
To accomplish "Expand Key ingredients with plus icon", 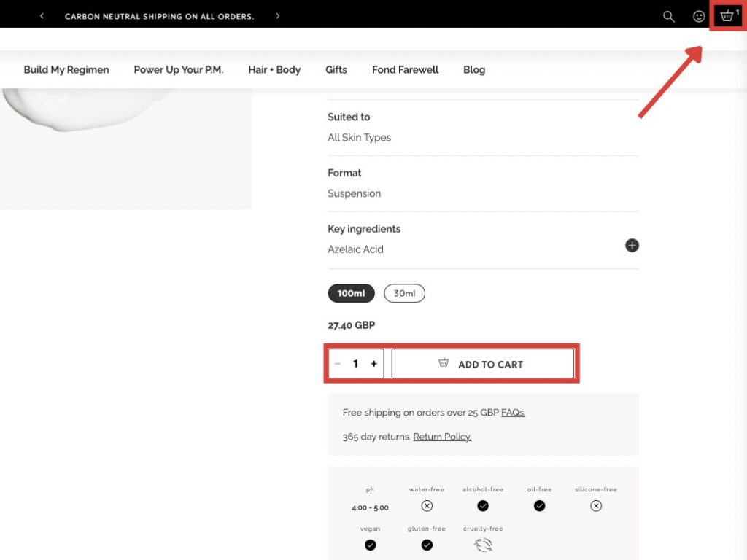I will (632, 246).
